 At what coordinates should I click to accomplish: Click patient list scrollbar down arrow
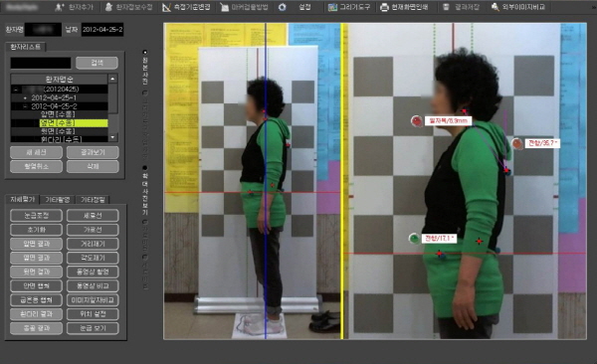point(112,136)
